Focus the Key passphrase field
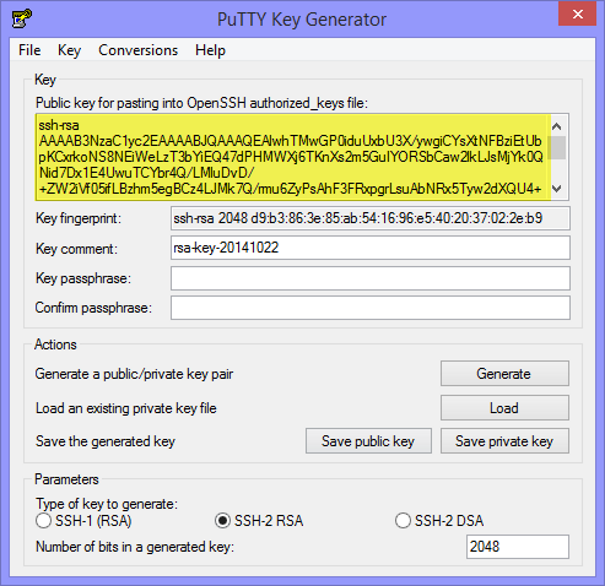This screenshot has width=605, height=586. click(370, 278)
